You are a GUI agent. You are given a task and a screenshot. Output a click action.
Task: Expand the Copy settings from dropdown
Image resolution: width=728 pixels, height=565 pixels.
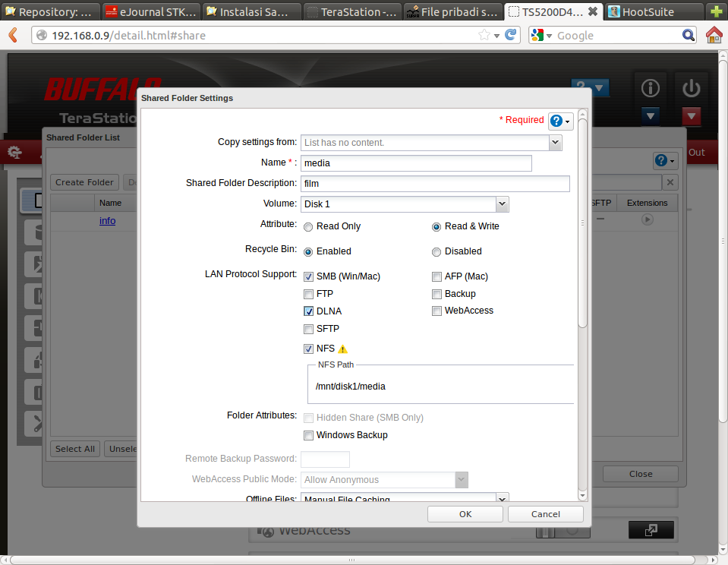[x=555, y=142]
